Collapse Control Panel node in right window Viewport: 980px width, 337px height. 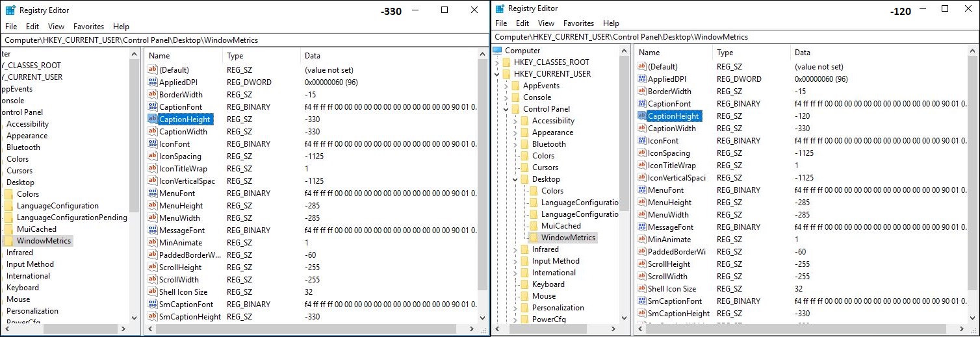(506, 108)
